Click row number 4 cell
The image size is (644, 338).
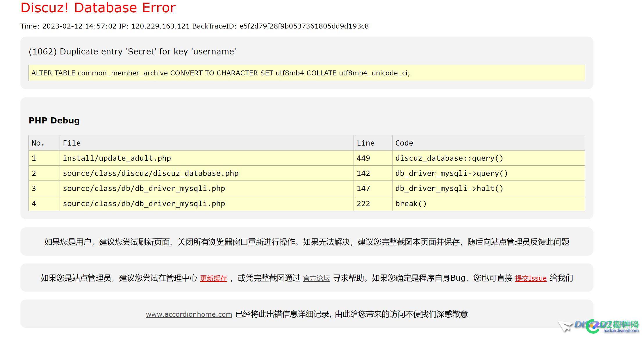click(44, 203)
